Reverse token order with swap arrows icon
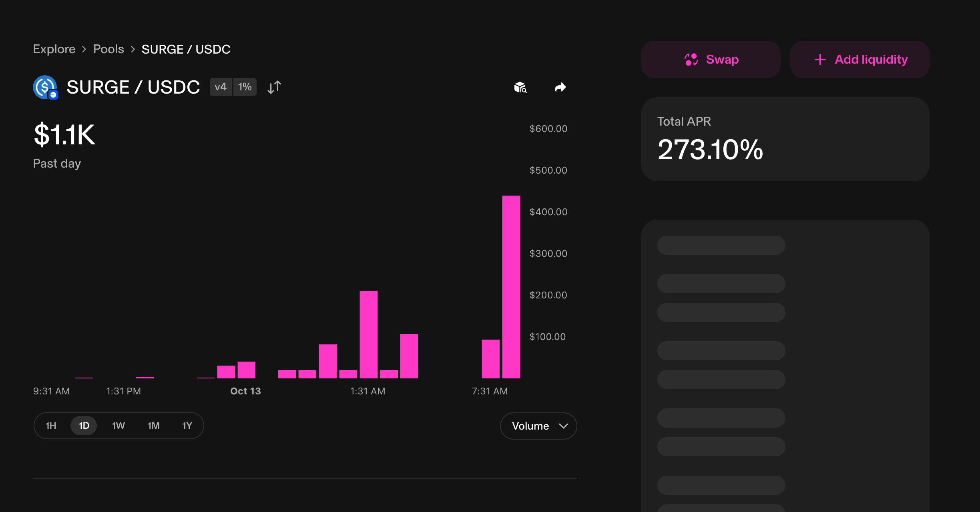 click(274, 87)
